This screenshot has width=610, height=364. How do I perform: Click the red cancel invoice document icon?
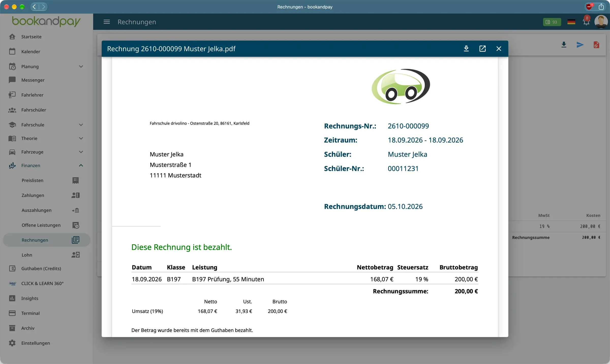pyautogui.click(x=596, y=45)
